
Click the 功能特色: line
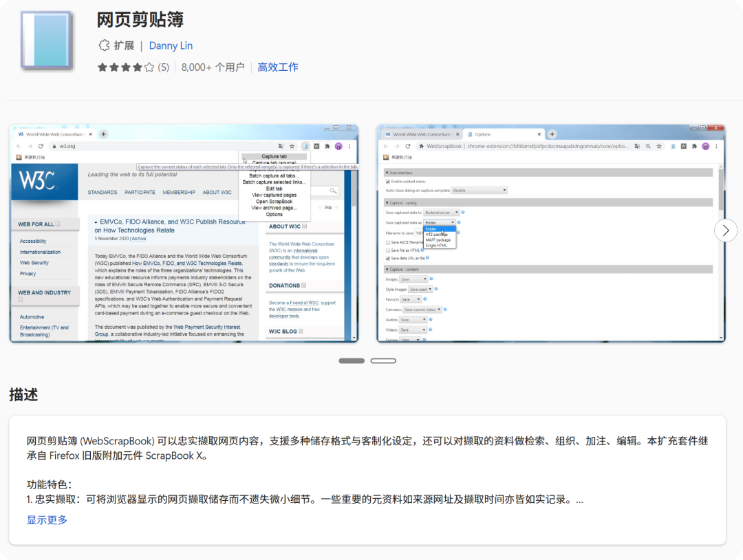tap(50, 484)
